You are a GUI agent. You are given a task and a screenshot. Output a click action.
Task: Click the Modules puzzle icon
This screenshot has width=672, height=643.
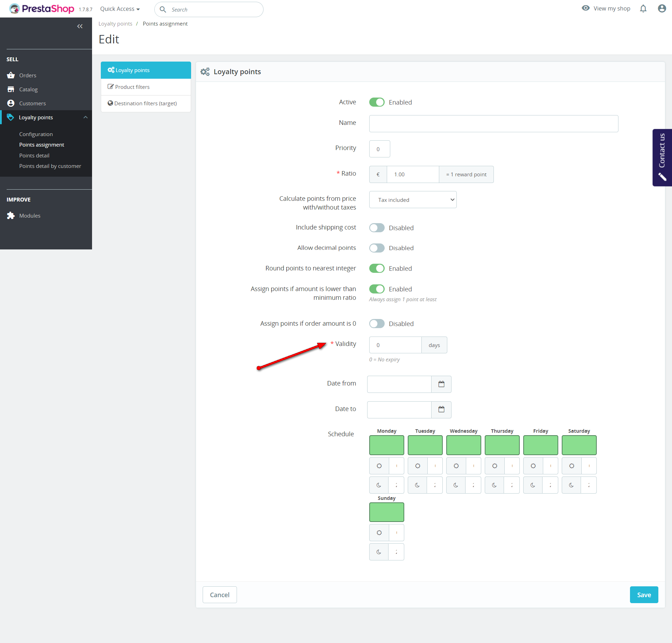pos(11,215)
